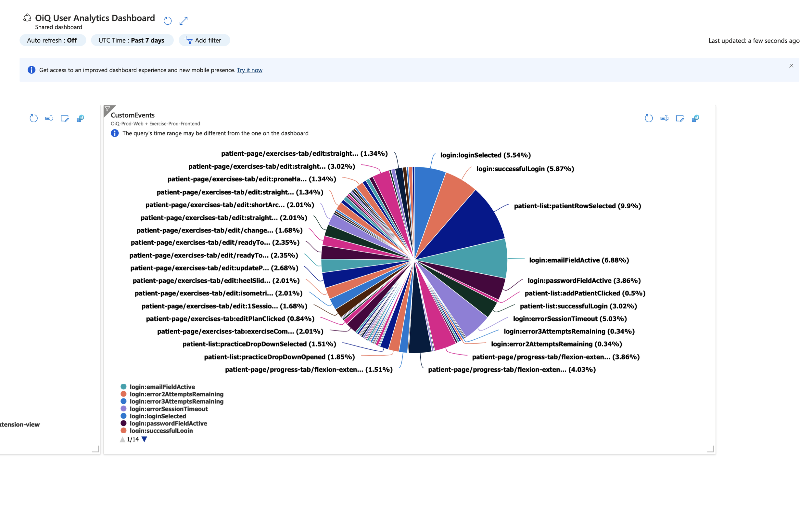The width and height of the screenshot is (812, 508).
Task: Open edit query icon on the left tile
Action: (x=64, y=118)
